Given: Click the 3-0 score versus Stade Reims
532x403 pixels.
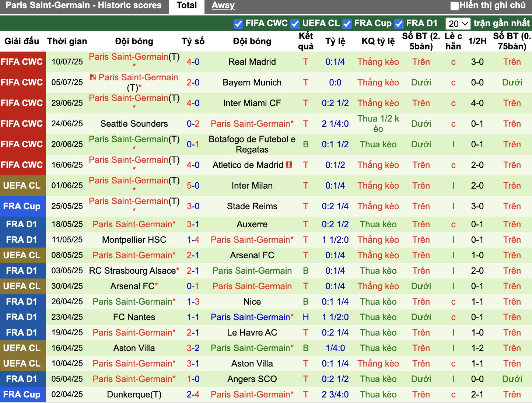Looking at the screenshot, I should coord(193,206).
